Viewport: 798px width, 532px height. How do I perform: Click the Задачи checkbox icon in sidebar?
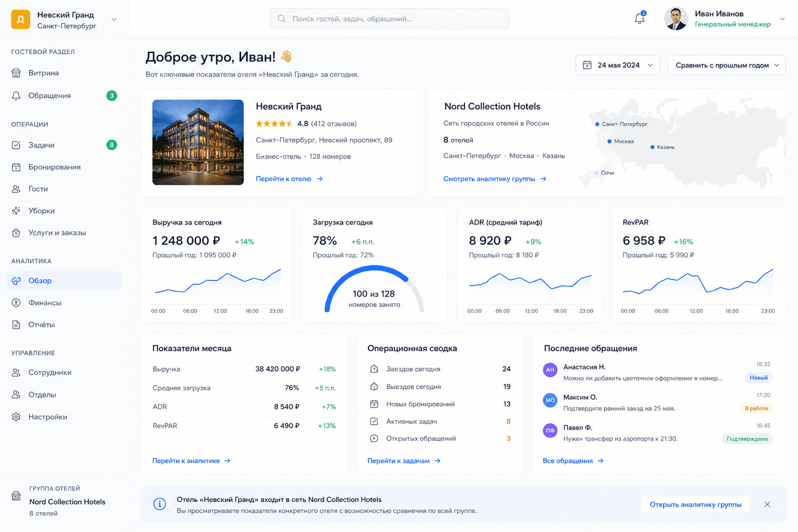[16, 145]
